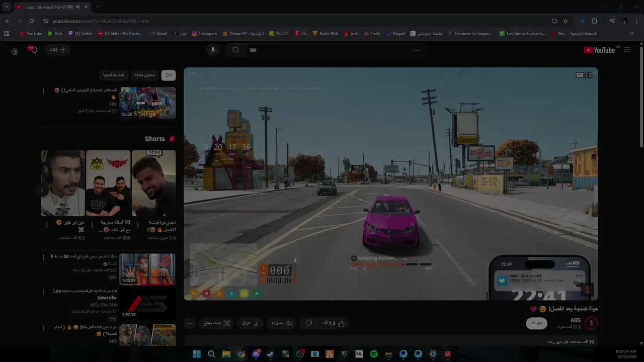Open the ABS channel avatar
644x362 pixels.
[x=591, y=323]
